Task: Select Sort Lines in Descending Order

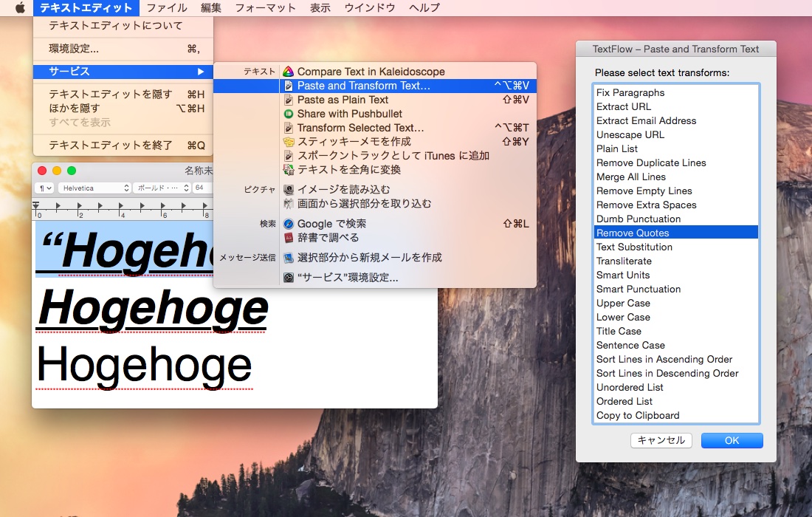Action: 675,373
